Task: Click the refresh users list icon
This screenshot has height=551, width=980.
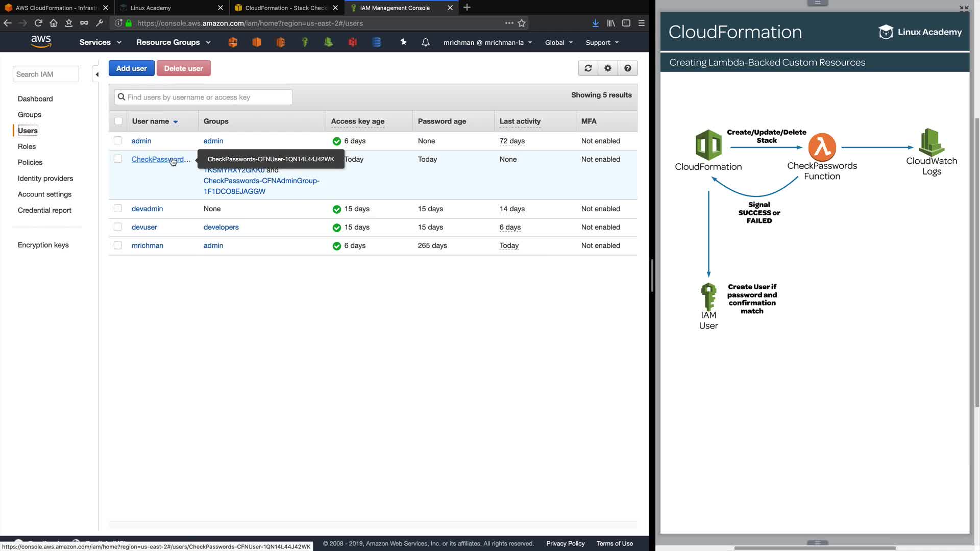Action: [588, 68]
